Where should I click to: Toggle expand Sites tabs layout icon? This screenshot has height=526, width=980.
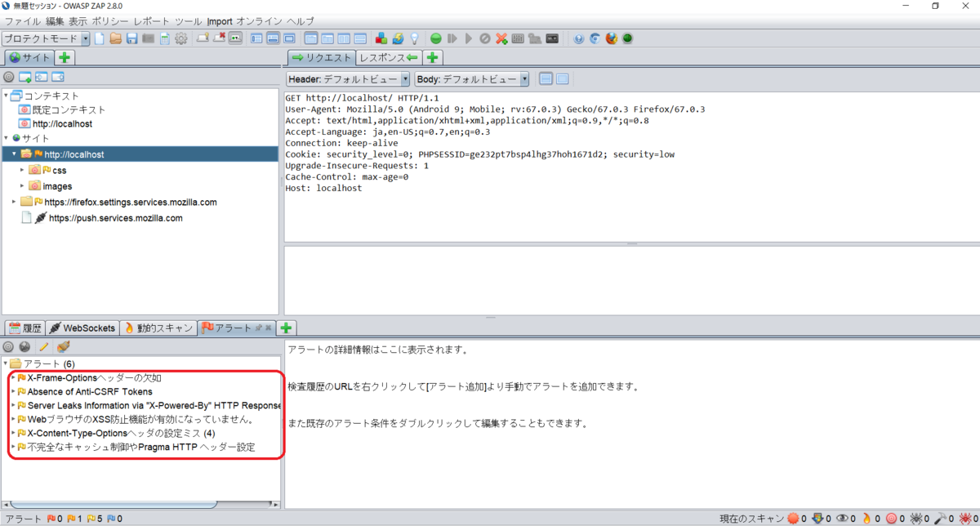coord(256,38)
